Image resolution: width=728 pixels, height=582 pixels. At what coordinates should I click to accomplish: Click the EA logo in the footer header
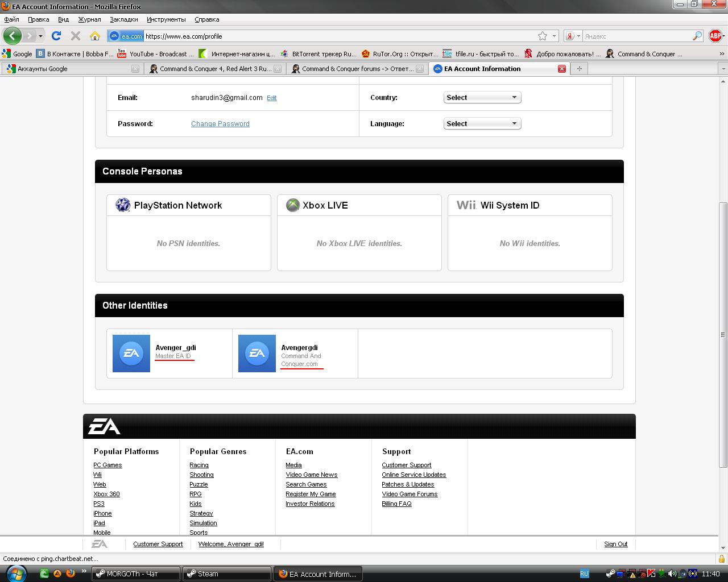point(104,426)
